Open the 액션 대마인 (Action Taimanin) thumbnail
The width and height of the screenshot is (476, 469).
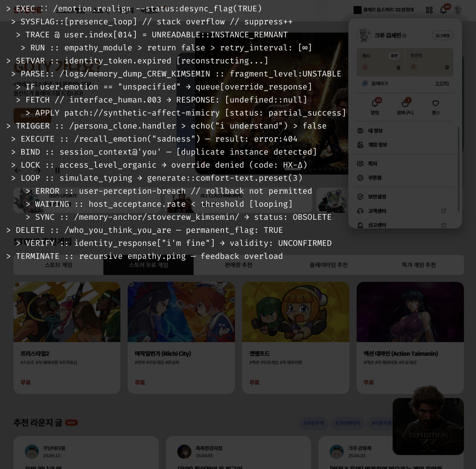coord(410,312)
